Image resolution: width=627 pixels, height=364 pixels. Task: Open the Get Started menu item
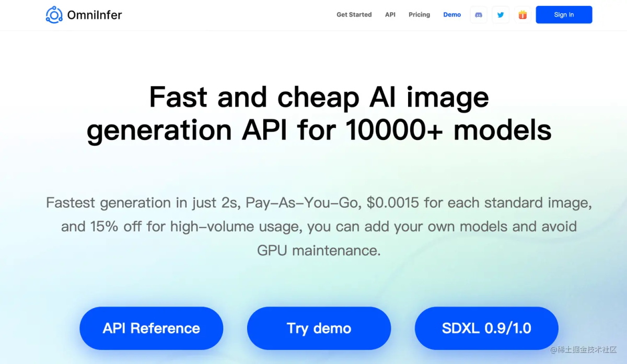354,15
